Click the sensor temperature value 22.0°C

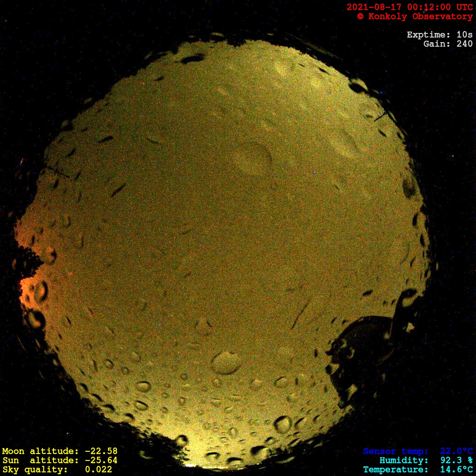coord(456,451)
